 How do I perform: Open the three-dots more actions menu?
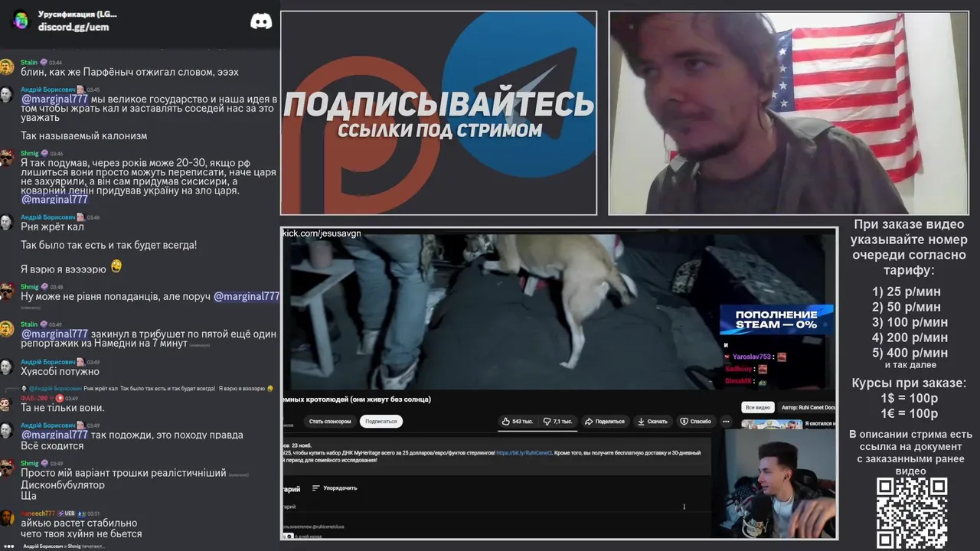[x=726, y=421]
